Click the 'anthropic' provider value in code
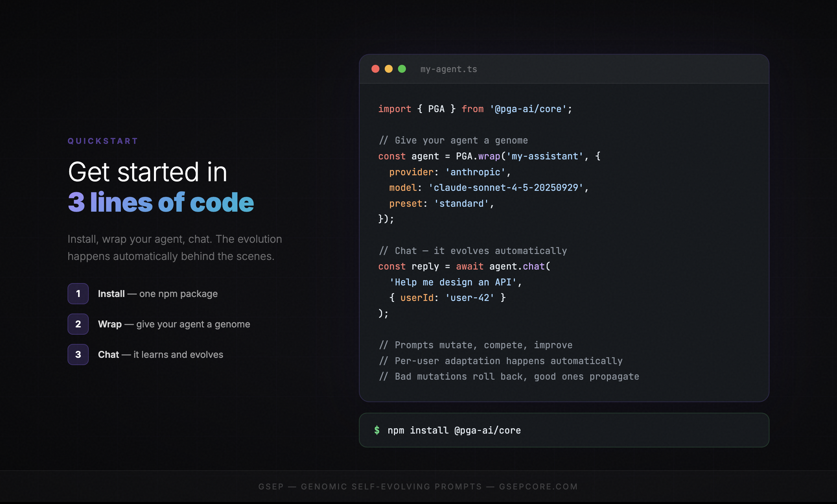 [x=475, y=172]
